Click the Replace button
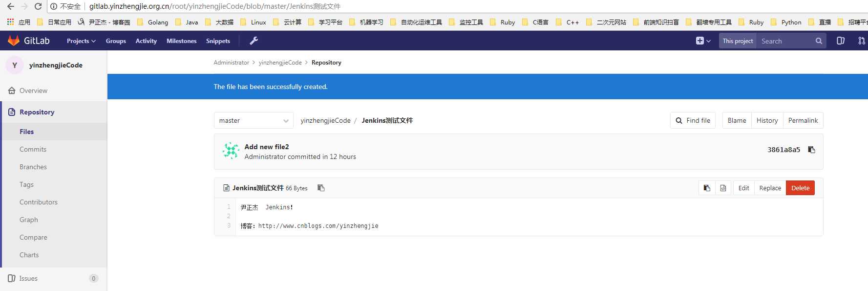 770,188
